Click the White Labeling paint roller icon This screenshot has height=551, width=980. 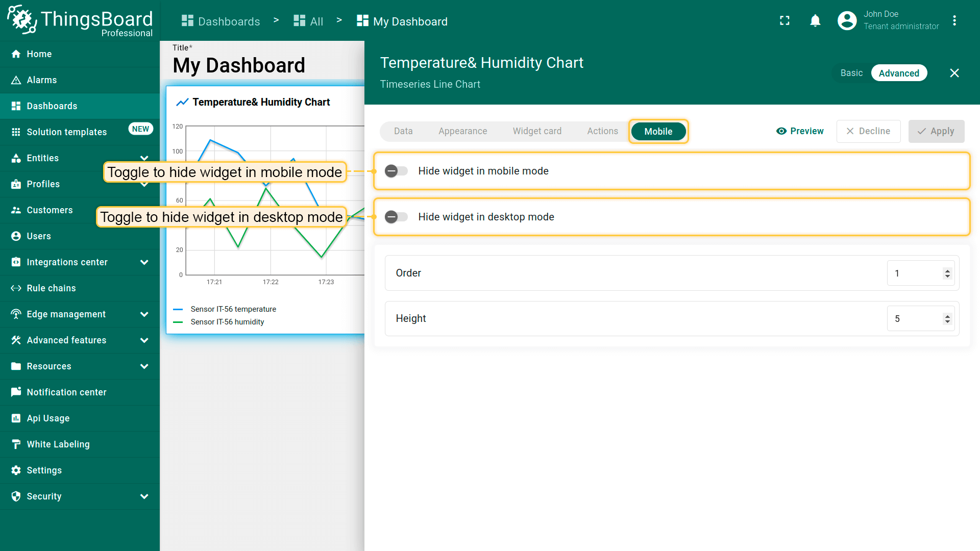[16, 444]
